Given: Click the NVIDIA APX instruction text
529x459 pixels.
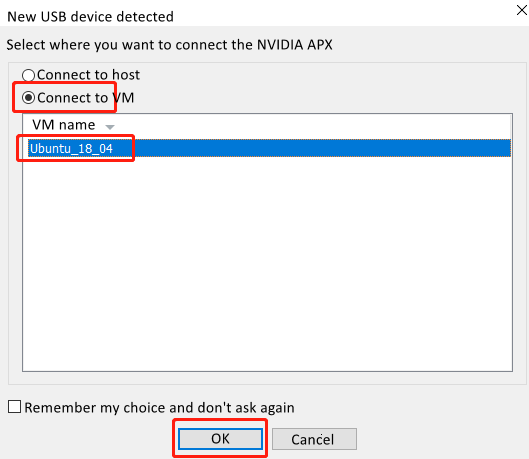Looking at the screenshot, I should pyautogui.click(x=169, y=45).
